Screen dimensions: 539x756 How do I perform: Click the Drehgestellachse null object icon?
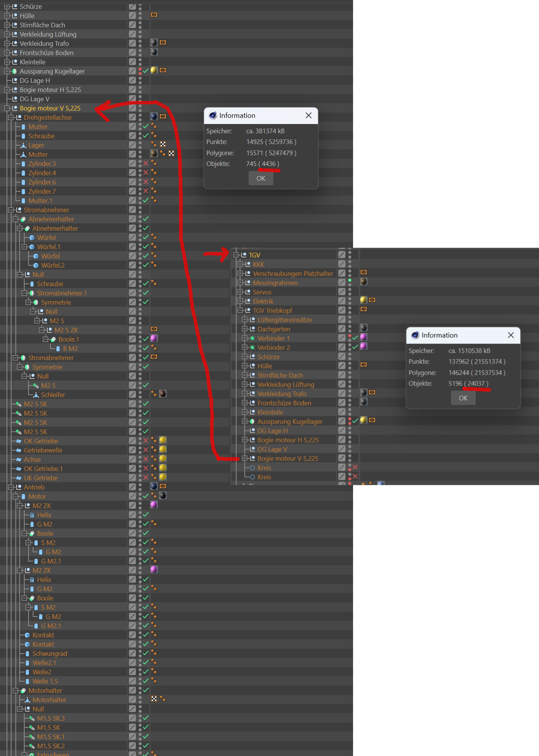19,117
